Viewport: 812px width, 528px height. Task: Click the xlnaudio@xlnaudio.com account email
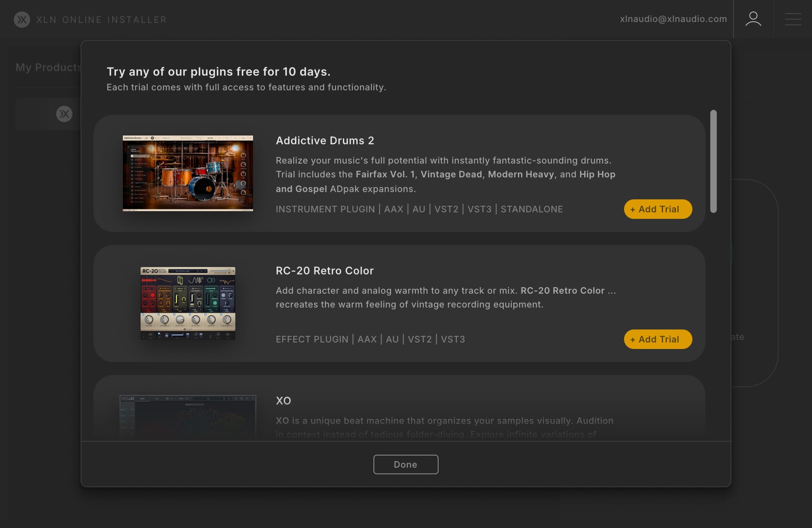tap(673, 19)
